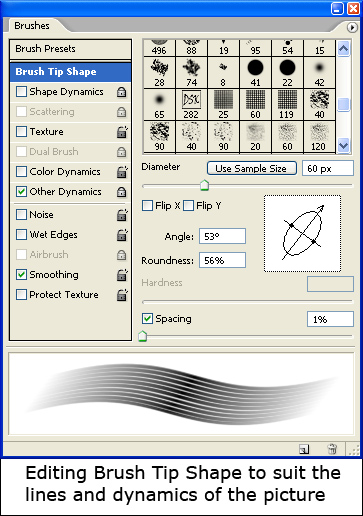Viewport: 363px width, 516px height.
Task: Click lock icon next to Shape Dynamics
Action: (x=122, y=92)
